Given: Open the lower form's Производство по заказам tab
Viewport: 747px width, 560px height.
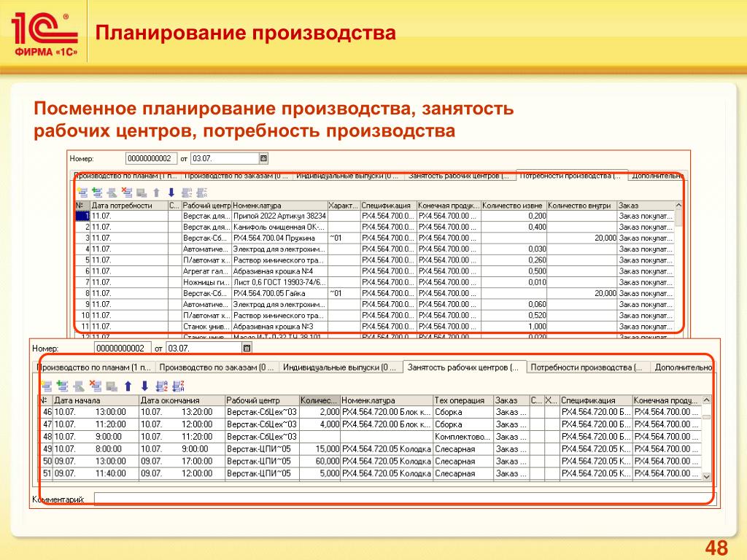Looking at the screenshot, I should [x=217, y=367].
